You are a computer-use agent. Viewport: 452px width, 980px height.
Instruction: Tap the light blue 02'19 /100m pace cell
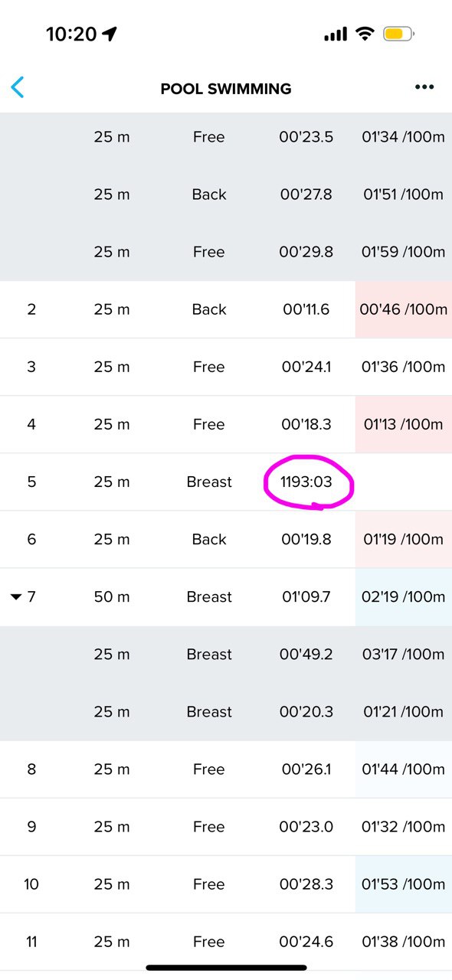coord(404,597)
